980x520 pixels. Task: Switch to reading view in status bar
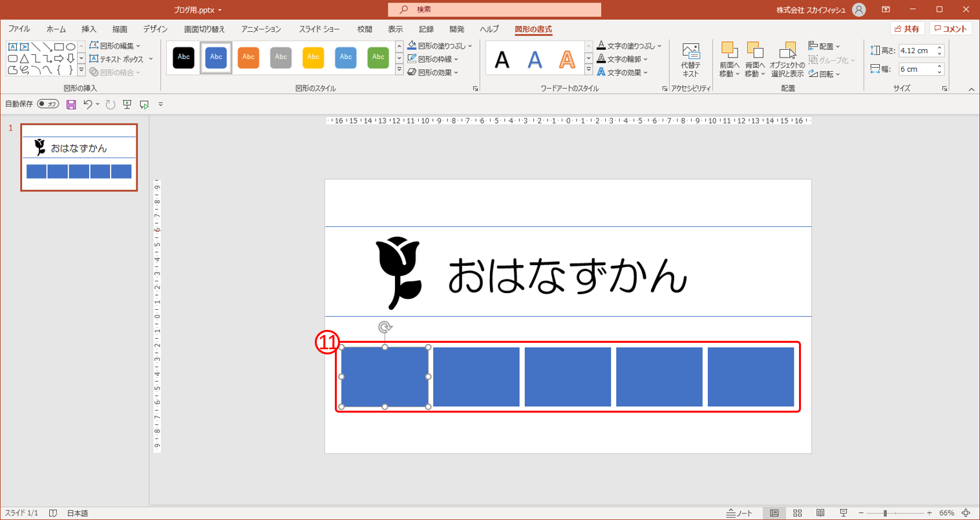pos(820,513)
